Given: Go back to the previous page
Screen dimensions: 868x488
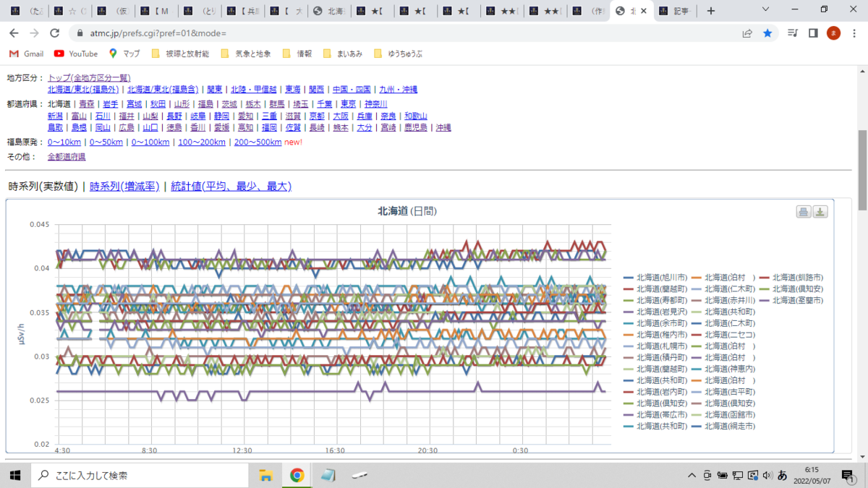Looking at the screenshot, I should pyautogui.click(x=14, y=33).
